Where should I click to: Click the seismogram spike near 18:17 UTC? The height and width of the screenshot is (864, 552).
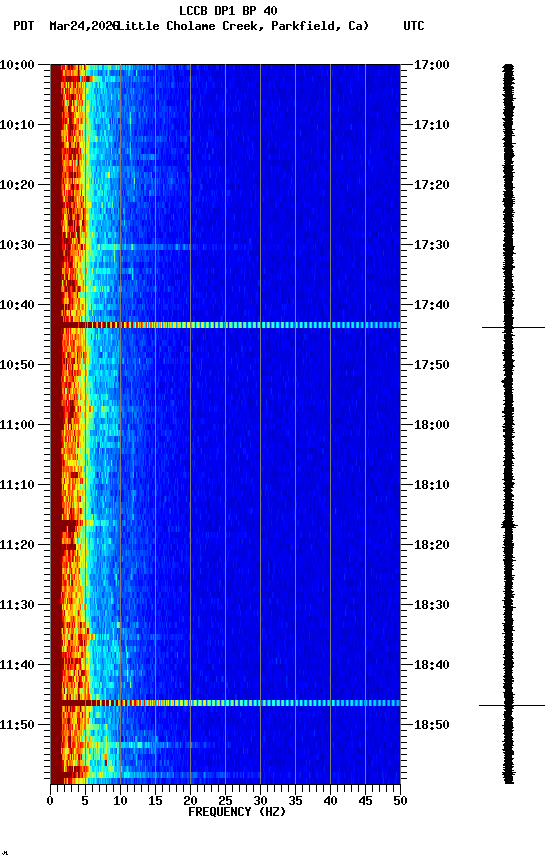coord(510,526)
